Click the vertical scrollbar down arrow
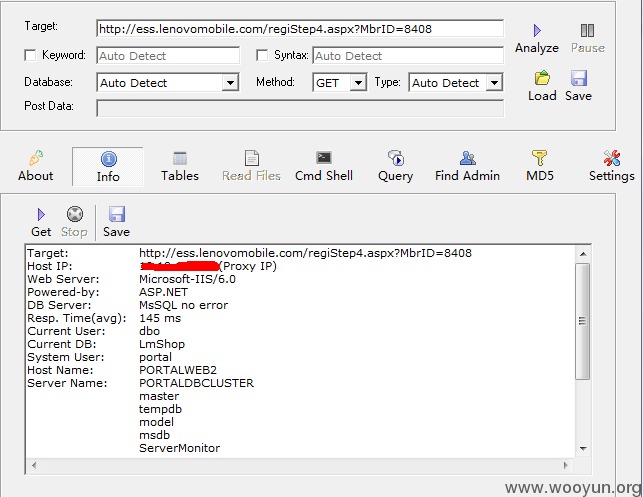The height and width of the screenshot is (497, 643). coord(583,449)
